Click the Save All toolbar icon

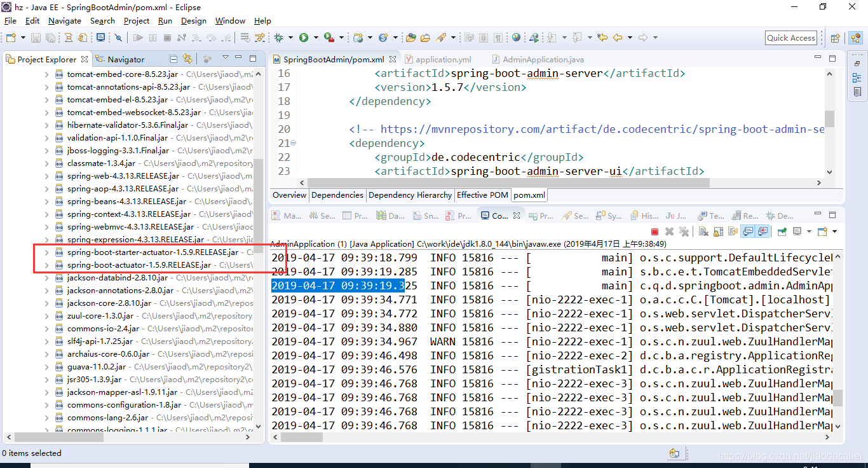tap(50, 38)
